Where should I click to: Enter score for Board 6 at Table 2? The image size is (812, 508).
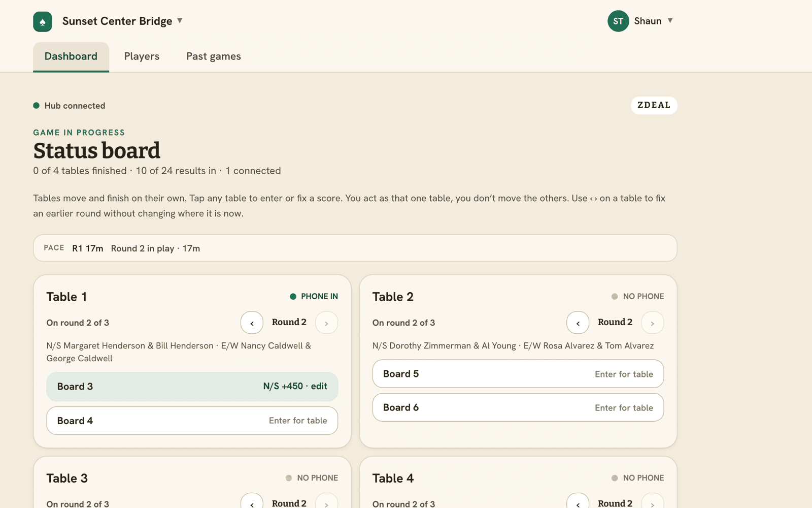pos(518,407)
